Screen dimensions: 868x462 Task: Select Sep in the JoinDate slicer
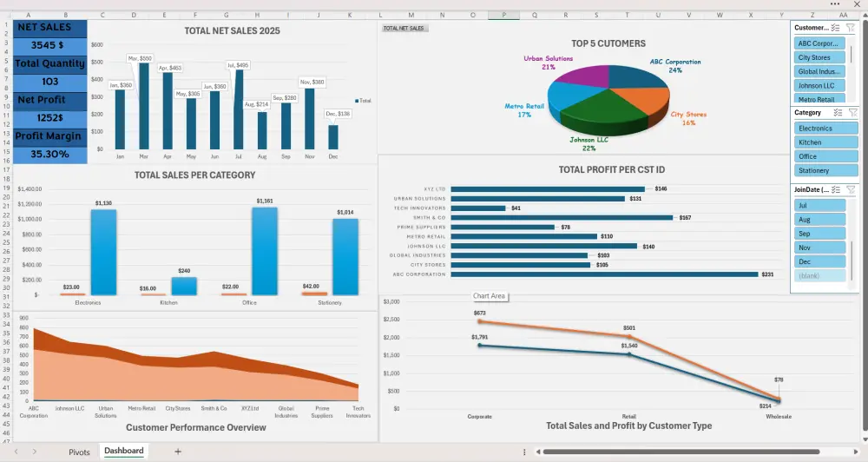point(820,234)
